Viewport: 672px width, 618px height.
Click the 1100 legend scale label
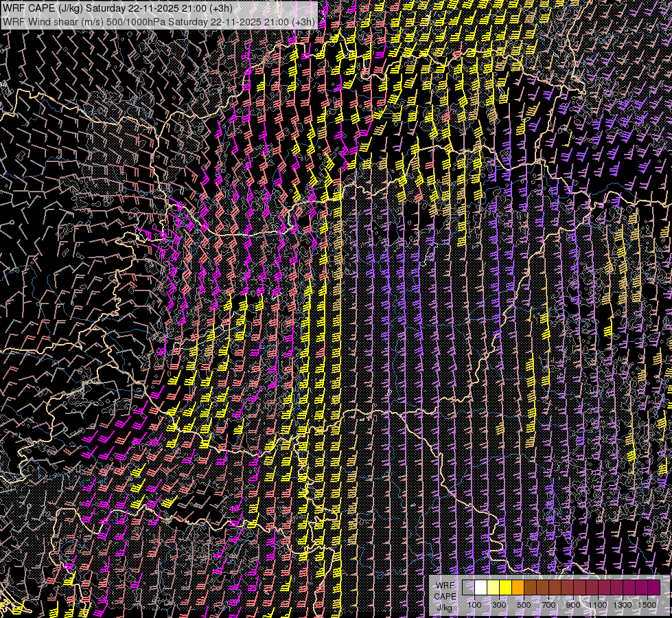click(598, 605)
